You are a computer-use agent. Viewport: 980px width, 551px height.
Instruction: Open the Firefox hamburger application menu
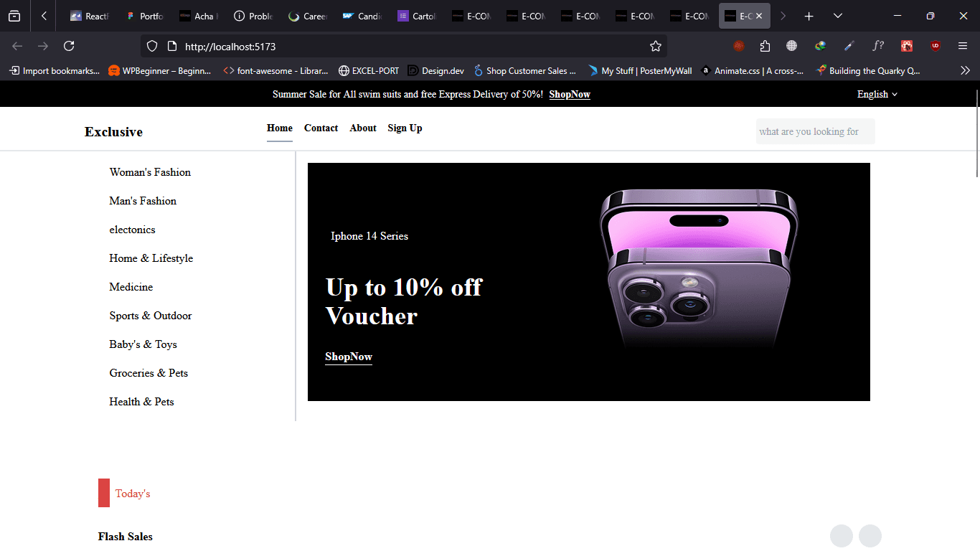click(963, 46)
